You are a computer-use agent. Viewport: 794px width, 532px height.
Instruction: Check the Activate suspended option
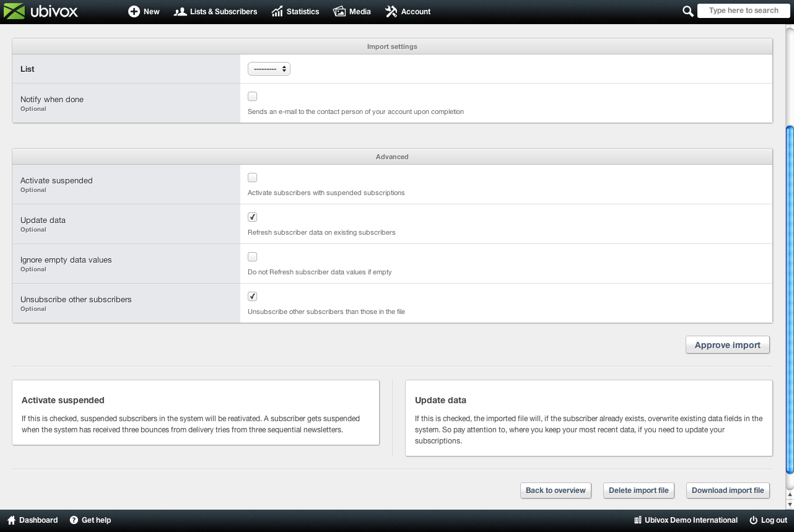[x=252, y=177]
